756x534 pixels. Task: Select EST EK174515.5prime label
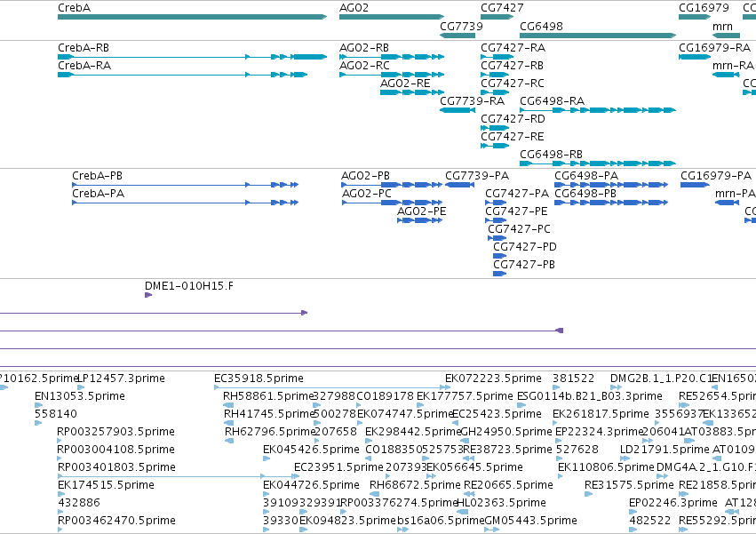tap(106, 485)
